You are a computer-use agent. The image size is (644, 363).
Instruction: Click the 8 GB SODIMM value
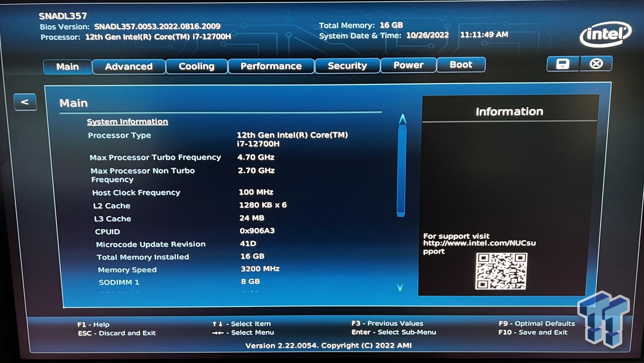coord(250,281)
